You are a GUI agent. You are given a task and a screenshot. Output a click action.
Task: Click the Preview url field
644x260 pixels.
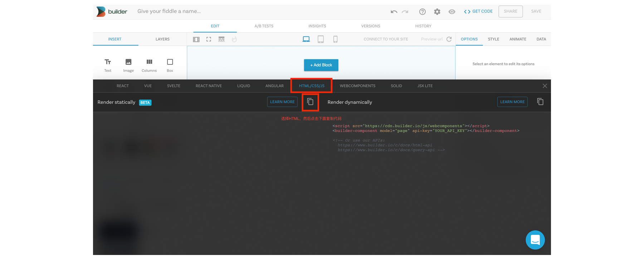432,39
